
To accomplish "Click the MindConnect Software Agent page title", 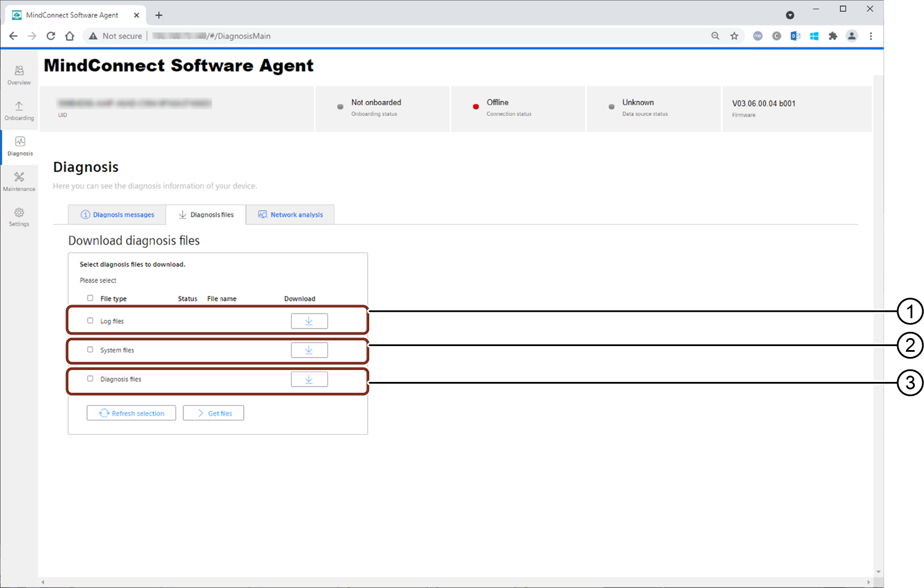I will click(x=179, y=65).
